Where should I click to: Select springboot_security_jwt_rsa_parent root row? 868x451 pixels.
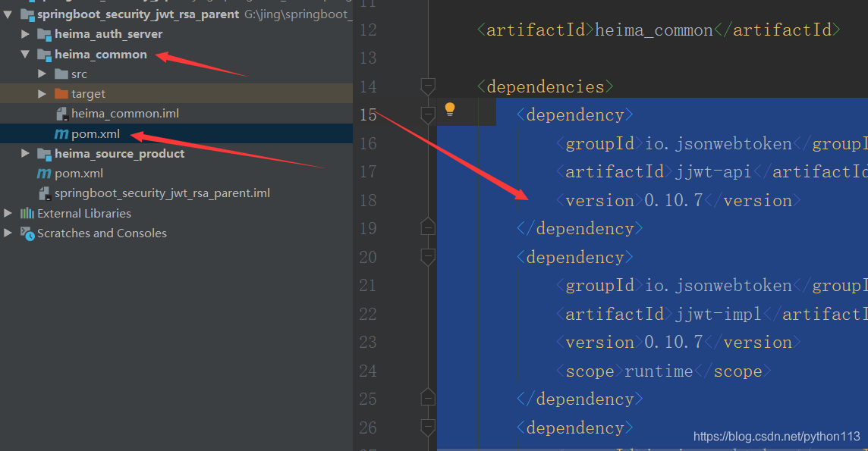[176, 14]
